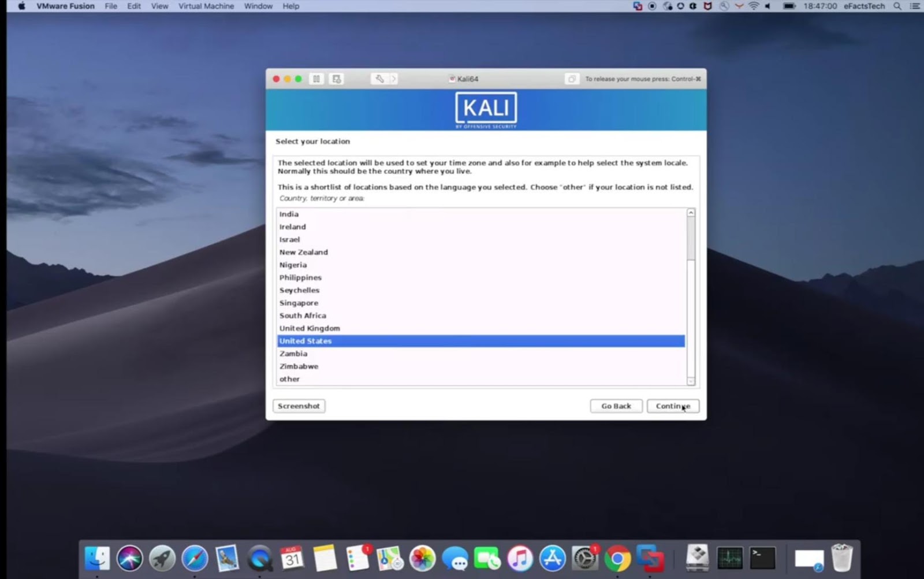Toggle Unity view icon in VM toolbar
924x579 pixels.
coord(572,79)
